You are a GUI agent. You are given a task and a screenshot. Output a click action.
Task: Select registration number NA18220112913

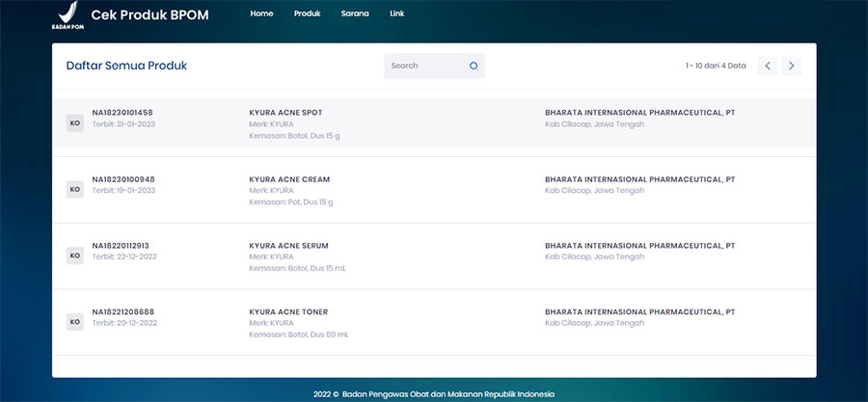coord(121,246)
